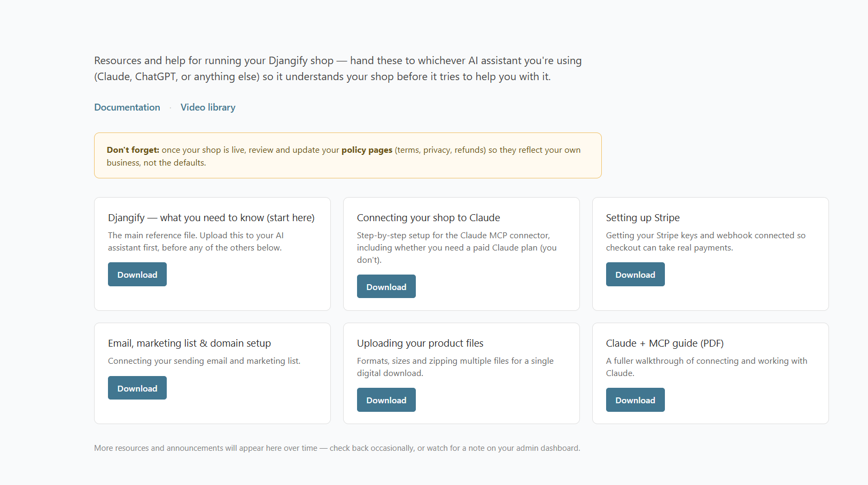This screenshot has height=485, width=868.
Task: Click 'The main reference file' description text
Action: [x=196, y=241]
